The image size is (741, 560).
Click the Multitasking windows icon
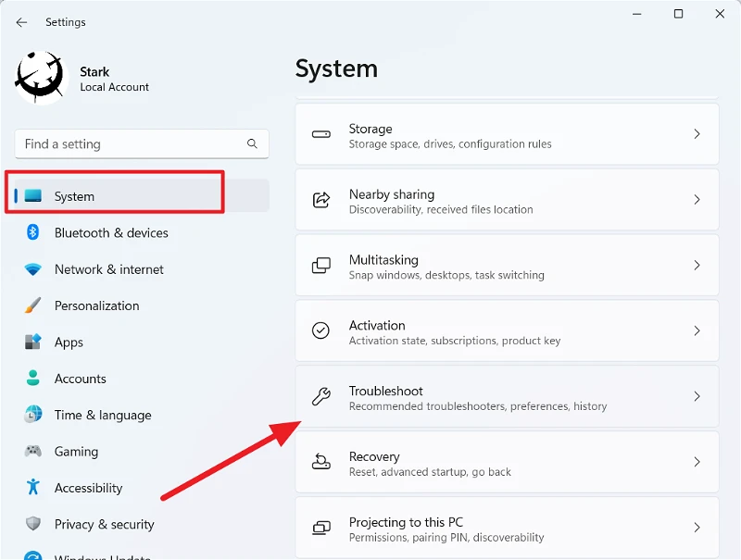(321, 266)
